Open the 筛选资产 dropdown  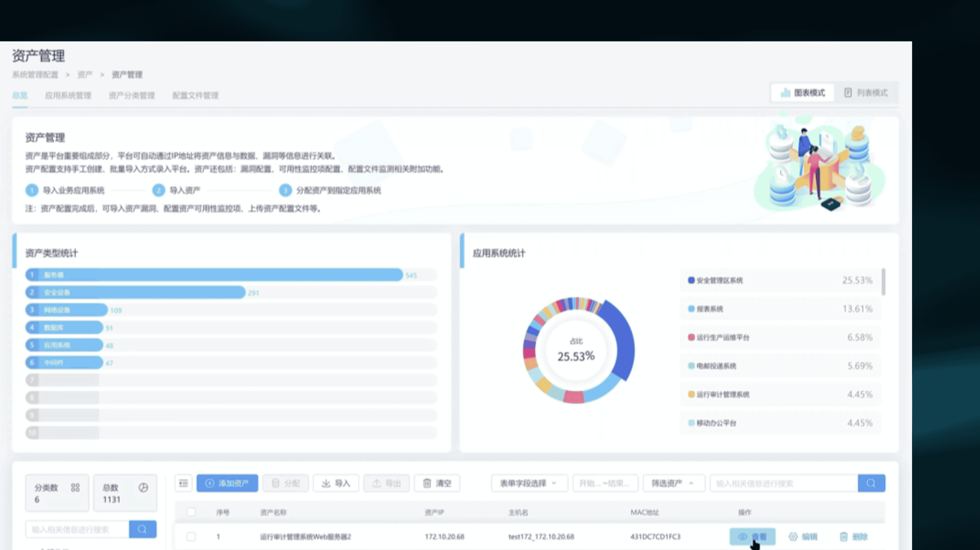[674, 483]
